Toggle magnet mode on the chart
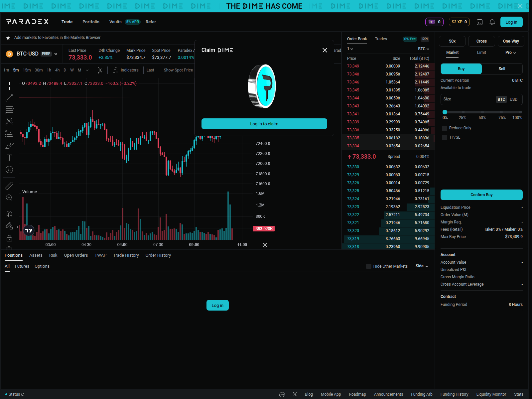The width and height of the screenshot is (532, 399). [9, 214]
